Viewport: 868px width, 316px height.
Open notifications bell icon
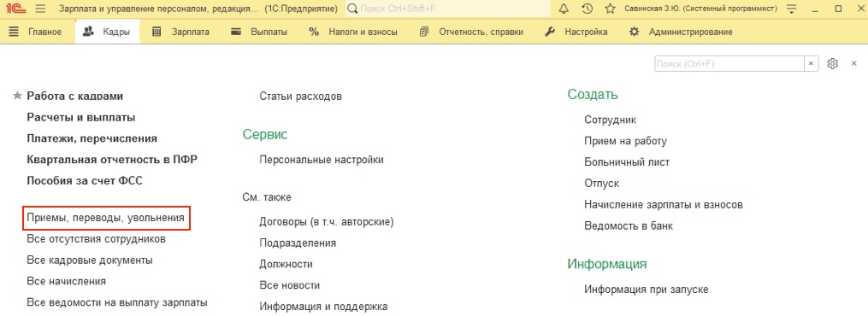[x=564, y=9]
